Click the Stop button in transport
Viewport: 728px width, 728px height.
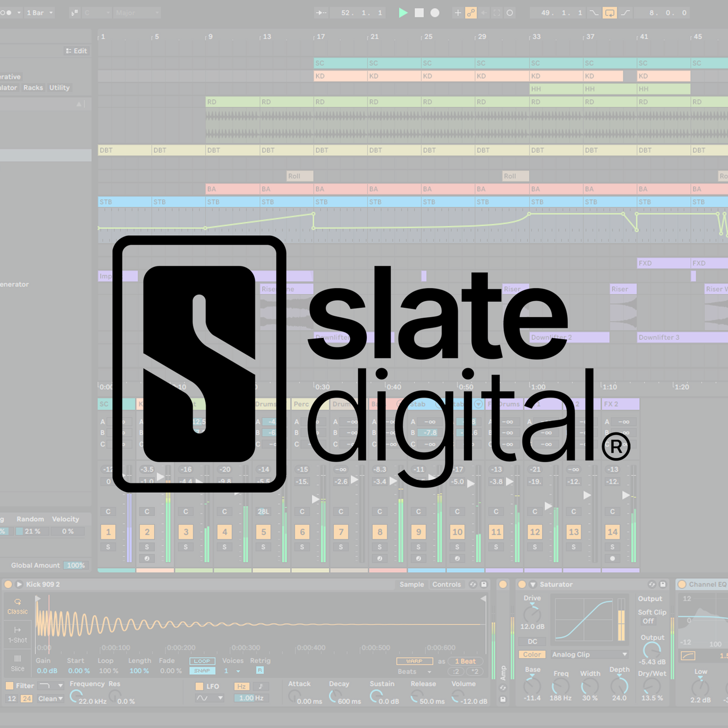419,13
